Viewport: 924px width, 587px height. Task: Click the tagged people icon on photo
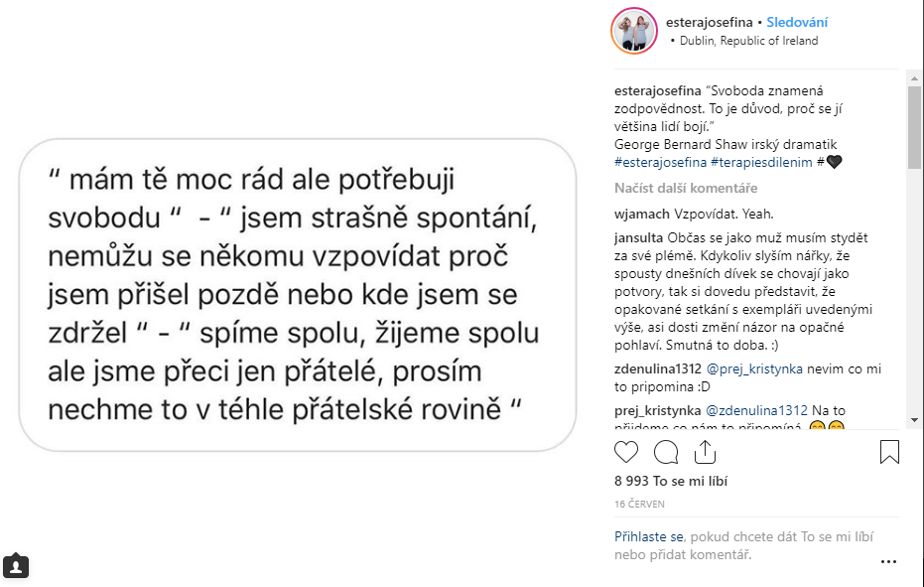[x=16, y=566]
